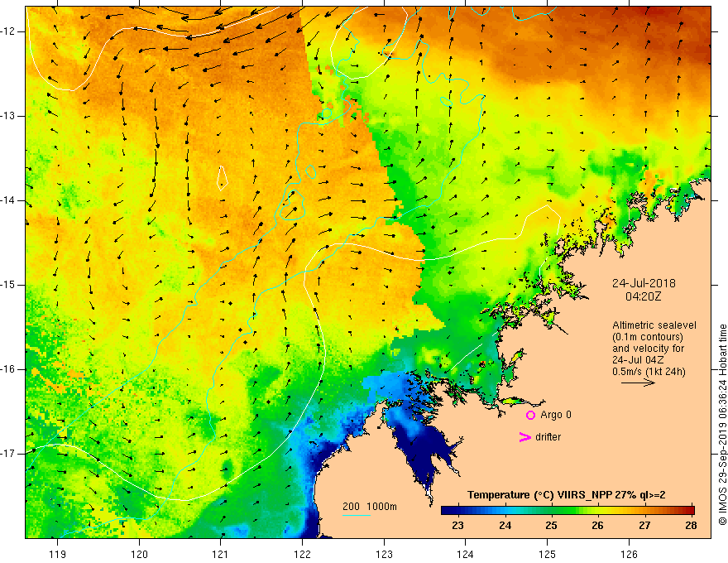Click the 'drifter' legend label

coord(548,437)
